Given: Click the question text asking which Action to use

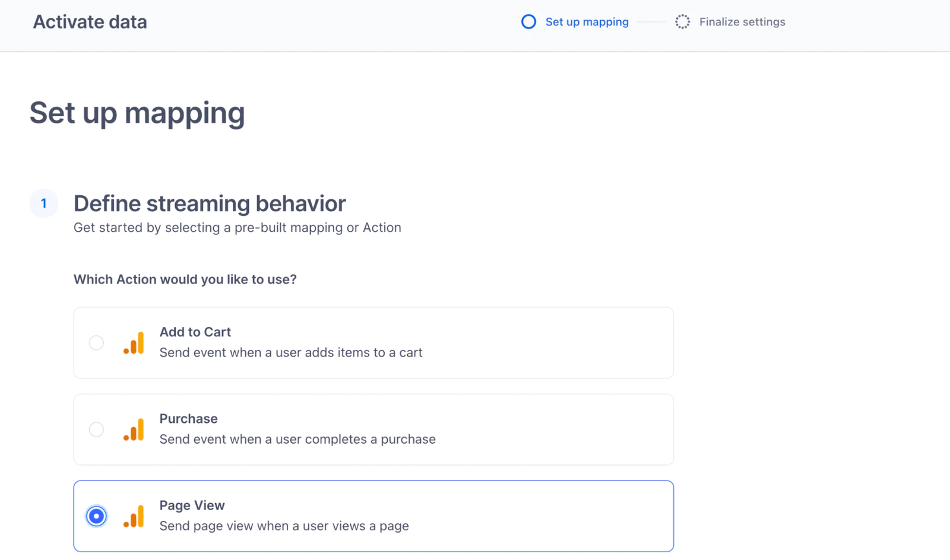Looking at the screenshot, I should 185,279.
